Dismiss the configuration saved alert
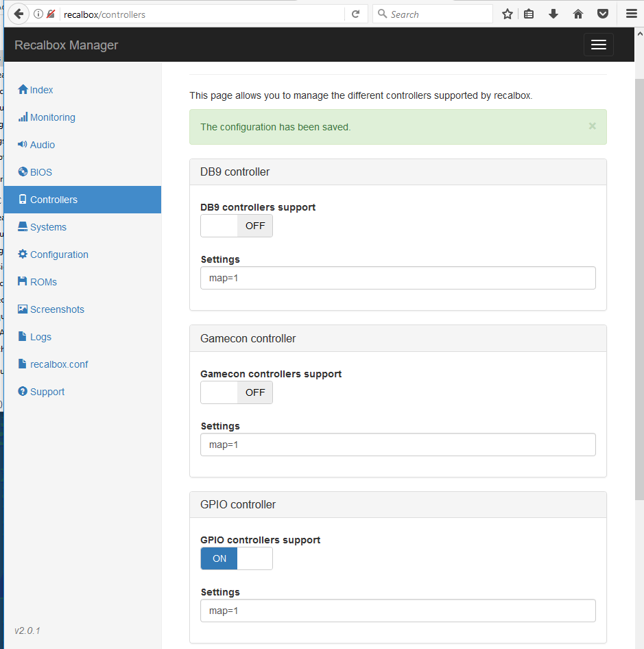644x649 pixels. pyautogui.click(x=593, y=126)
